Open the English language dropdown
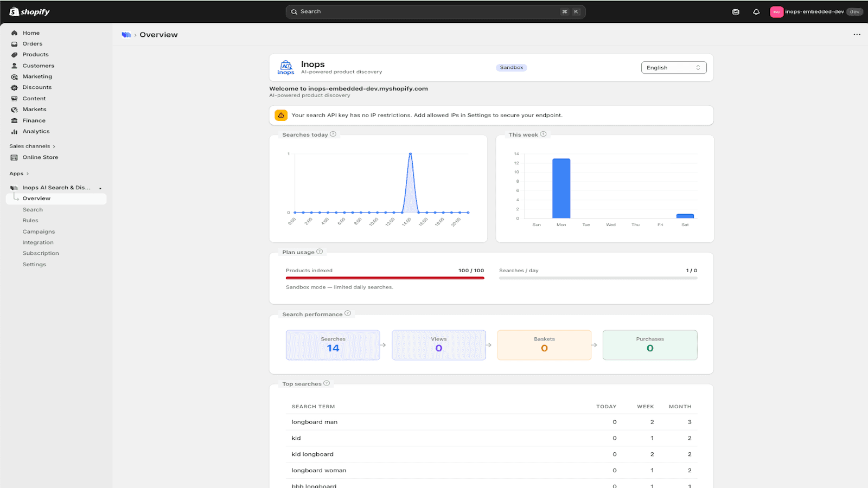Image resolution: width=868 pixels, height=488 pixels. point(674,68)
